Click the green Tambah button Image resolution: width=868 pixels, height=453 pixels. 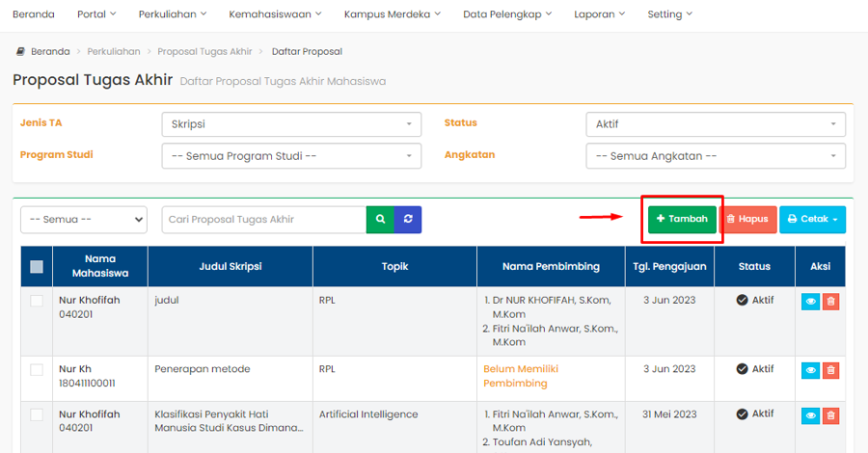682,220
